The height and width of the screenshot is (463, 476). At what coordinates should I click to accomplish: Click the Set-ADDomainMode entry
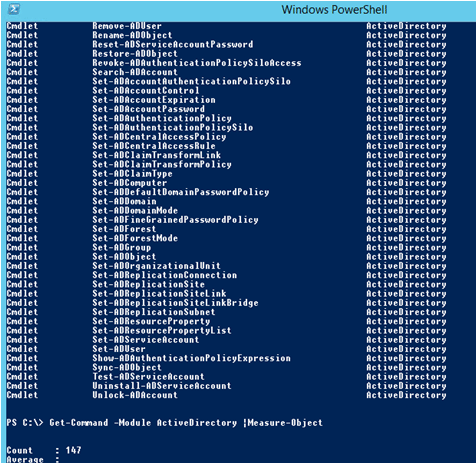[135, 210]
